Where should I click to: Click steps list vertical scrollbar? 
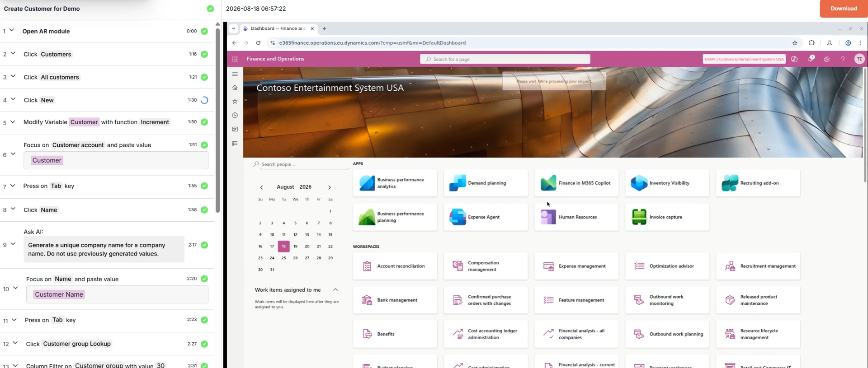point(217,120)
